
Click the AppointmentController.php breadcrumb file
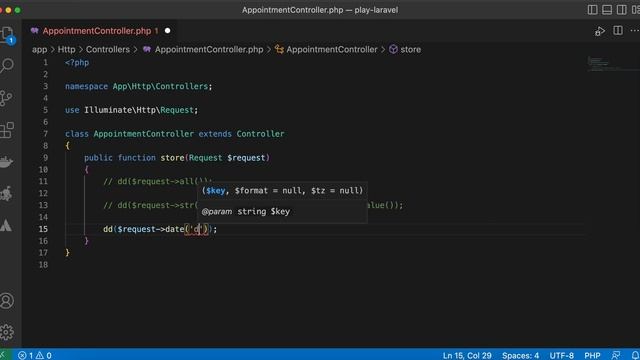pos(209,49)
